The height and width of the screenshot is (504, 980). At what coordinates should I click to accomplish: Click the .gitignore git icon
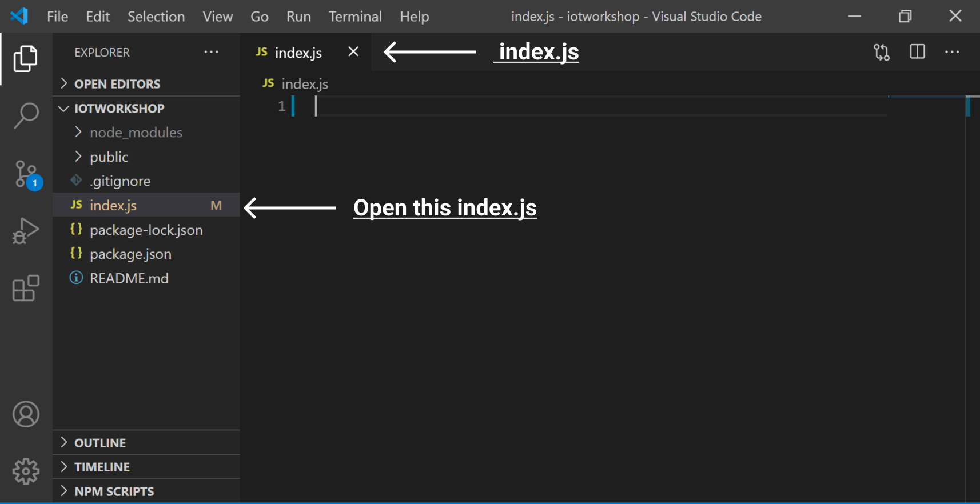pyautogui.click(x=76, y=181)
